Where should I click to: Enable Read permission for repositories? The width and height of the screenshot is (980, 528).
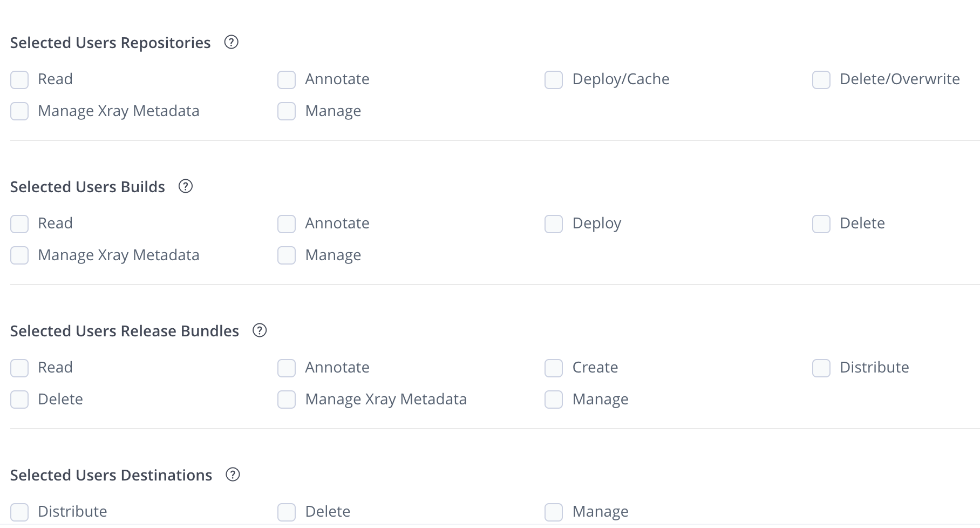pyautogui.click(x=19, y=79)
